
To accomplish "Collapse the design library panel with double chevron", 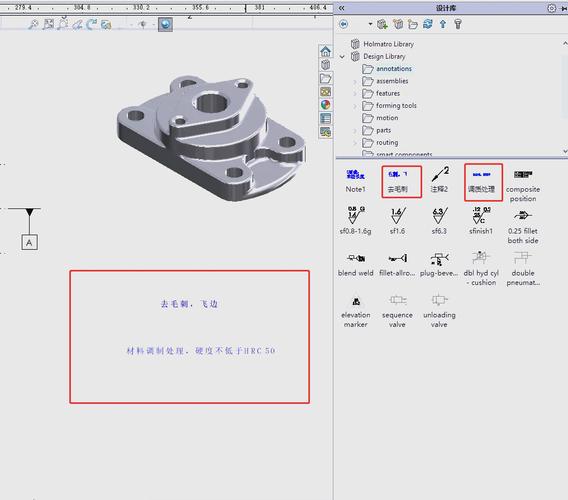I will 341,8.
